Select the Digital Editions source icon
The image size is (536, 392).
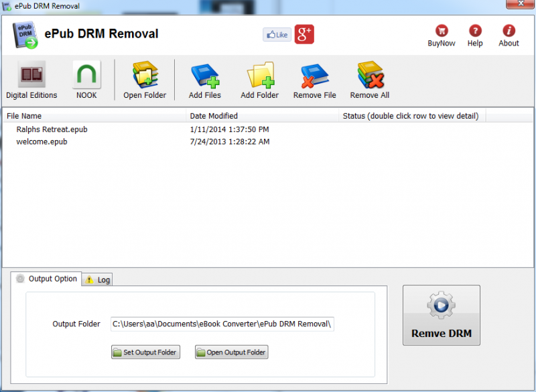tap(32, 76)
